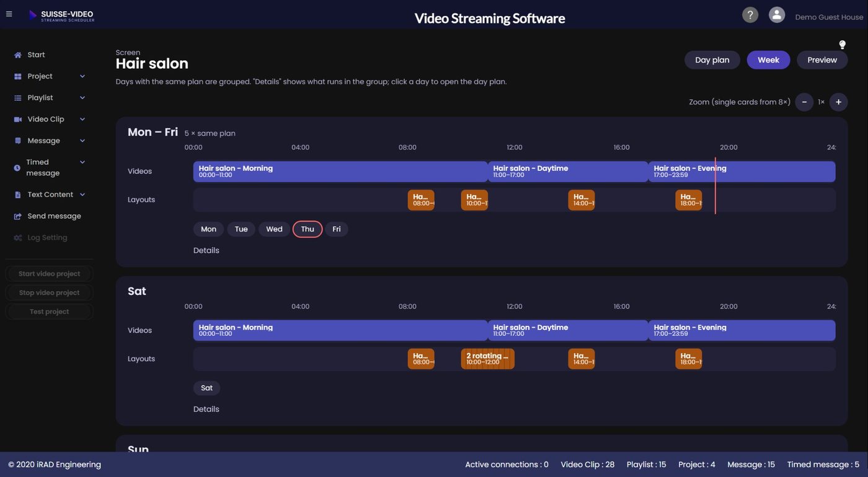Click the Log Setting gears icon
The height and width of the screenshot is (477, 868).
(17, 238)
